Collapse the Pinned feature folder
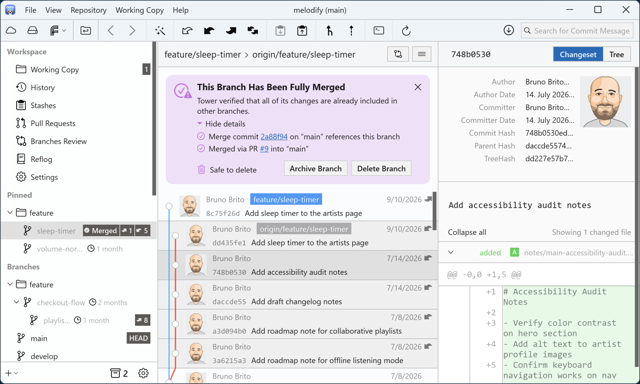Viewport: 640px width, 384px height. coord(10,213)
